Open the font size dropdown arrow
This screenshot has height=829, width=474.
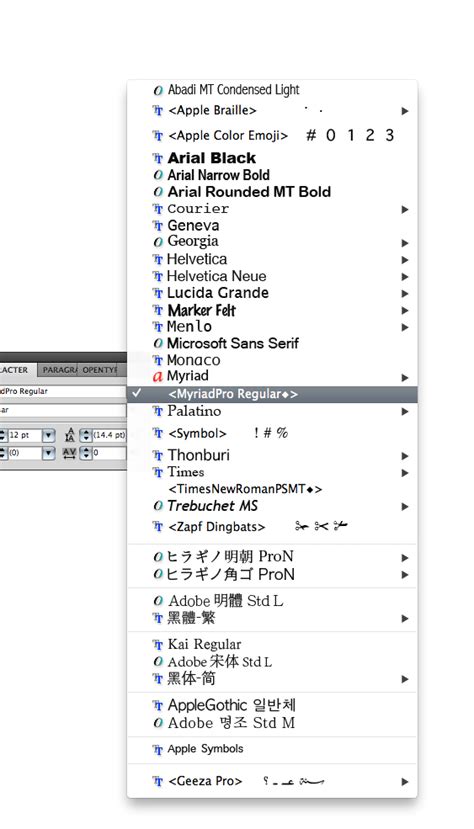[49, 436]
